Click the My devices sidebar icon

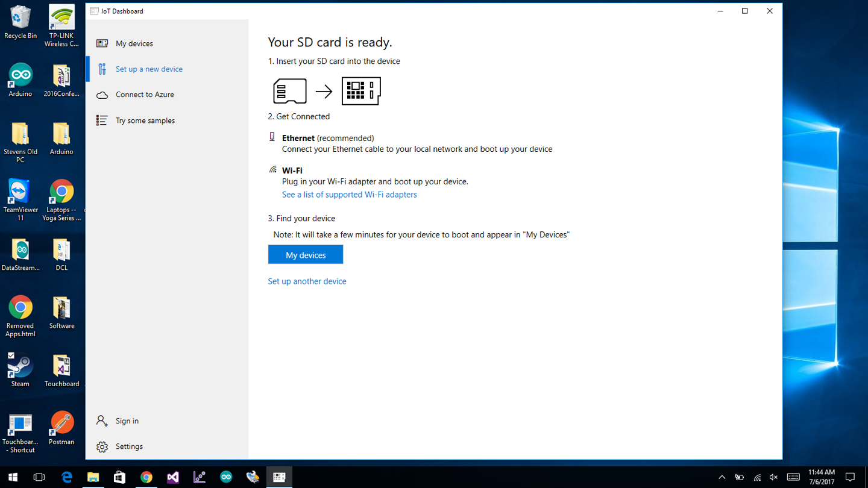coord(102,43)
